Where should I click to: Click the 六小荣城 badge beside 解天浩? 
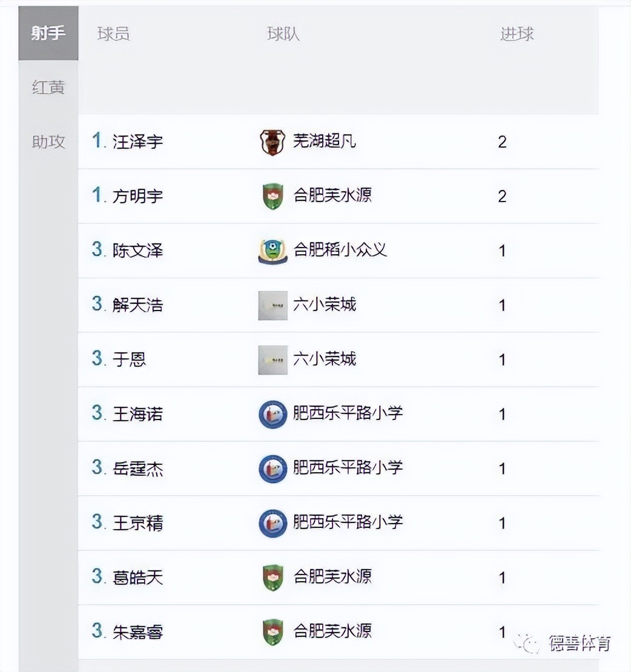click(273, 305)
